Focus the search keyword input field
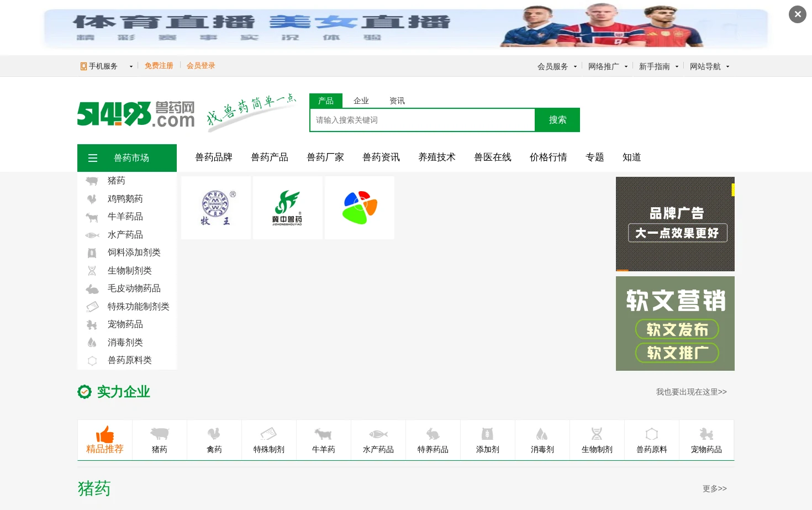This screenshot has height=510, width=812. coord(423,120)
